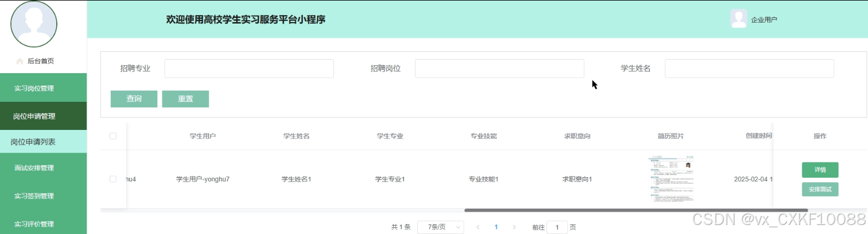Click the 共 1 条 total count text
Viewport: 868px width, 234px height.
(401, 227)
